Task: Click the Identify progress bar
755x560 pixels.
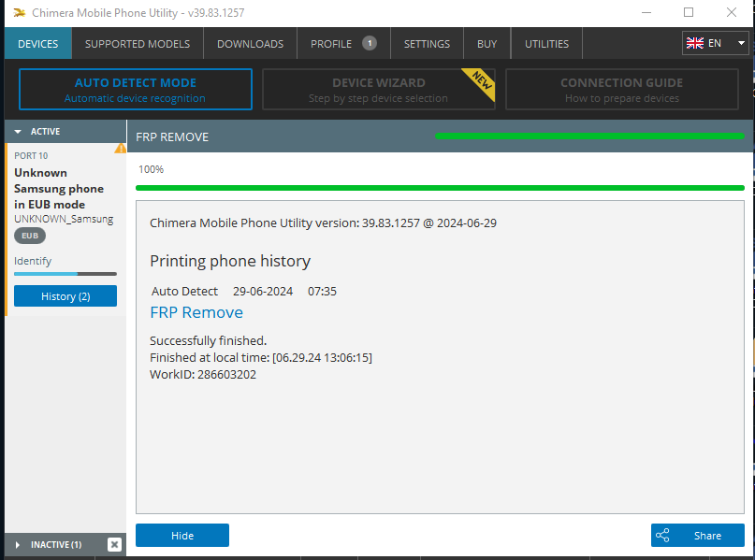Action: 65,274
